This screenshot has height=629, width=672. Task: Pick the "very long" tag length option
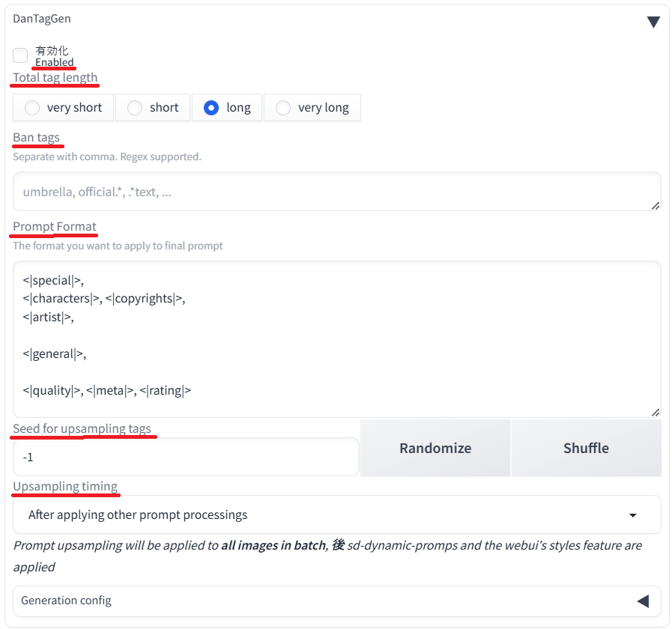click(283, 108)
